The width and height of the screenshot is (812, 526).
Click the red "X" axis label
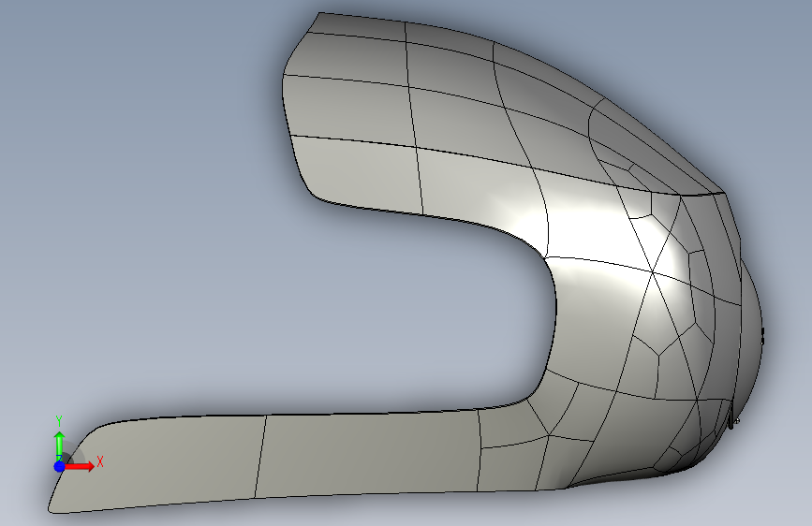click(100, 461)
